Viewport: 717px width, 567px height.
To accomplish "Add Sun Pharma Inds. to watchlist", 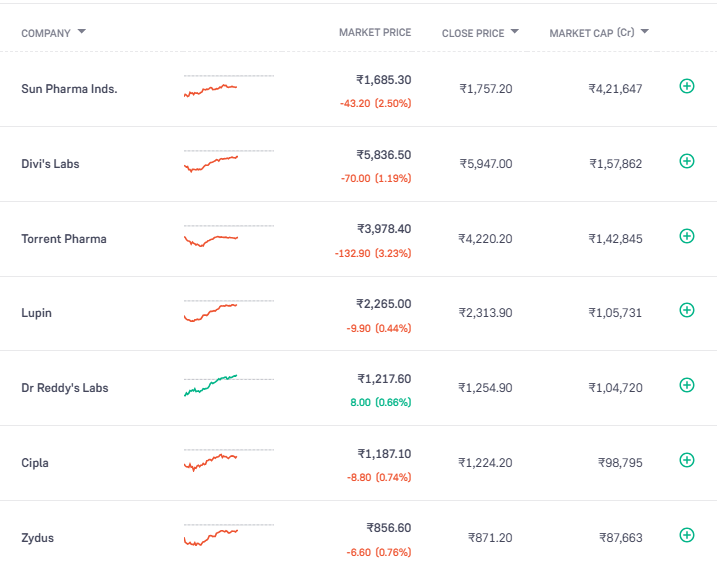I will [686, 87].
